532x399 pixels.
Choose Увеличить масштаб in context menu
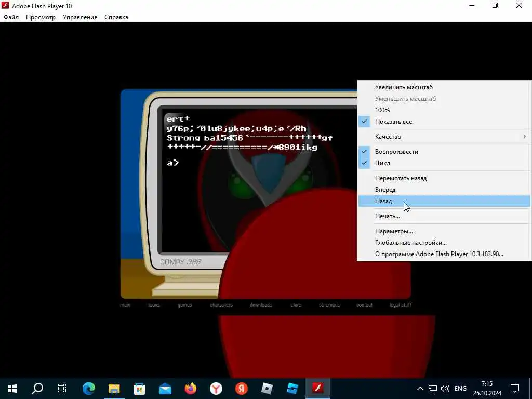[x=445, y=87]
